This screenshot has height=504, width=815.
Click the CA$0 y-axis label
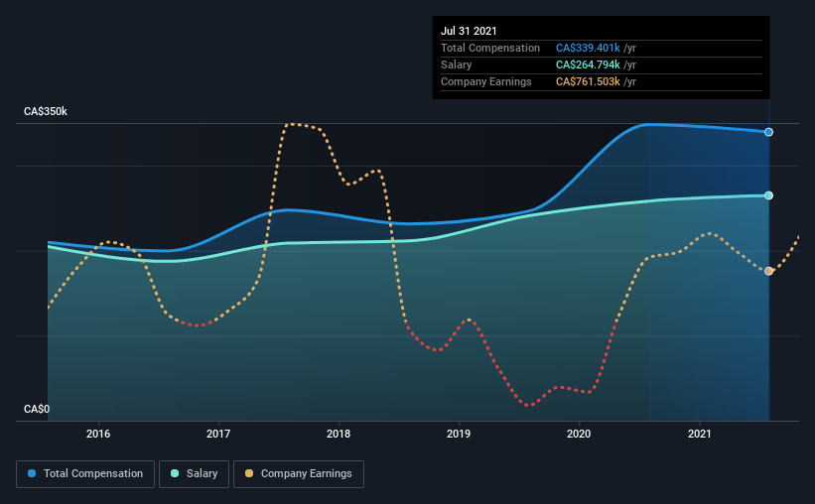[37, 410]
